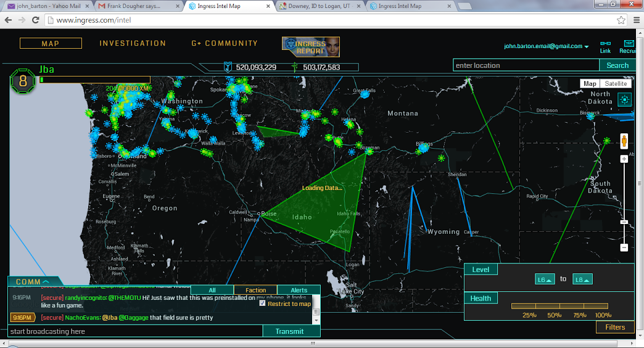This screenshot has height=348, width=644.
Task: Click the Boise city label on map
Action: pyautogui.click(x=268, y=213)
